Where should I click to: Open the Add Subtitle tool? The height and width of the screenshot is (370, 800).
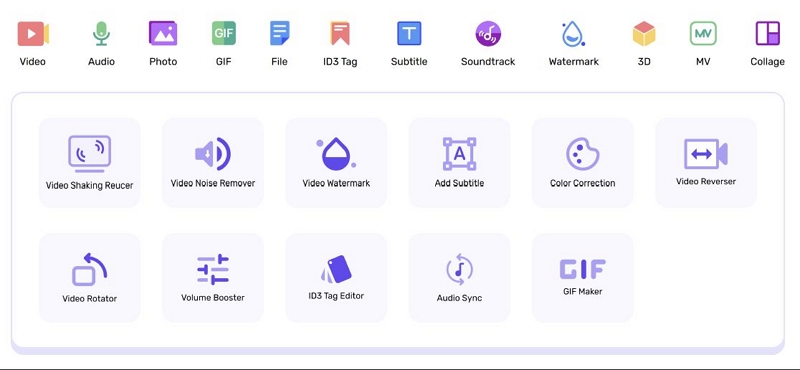pos(459,163)
